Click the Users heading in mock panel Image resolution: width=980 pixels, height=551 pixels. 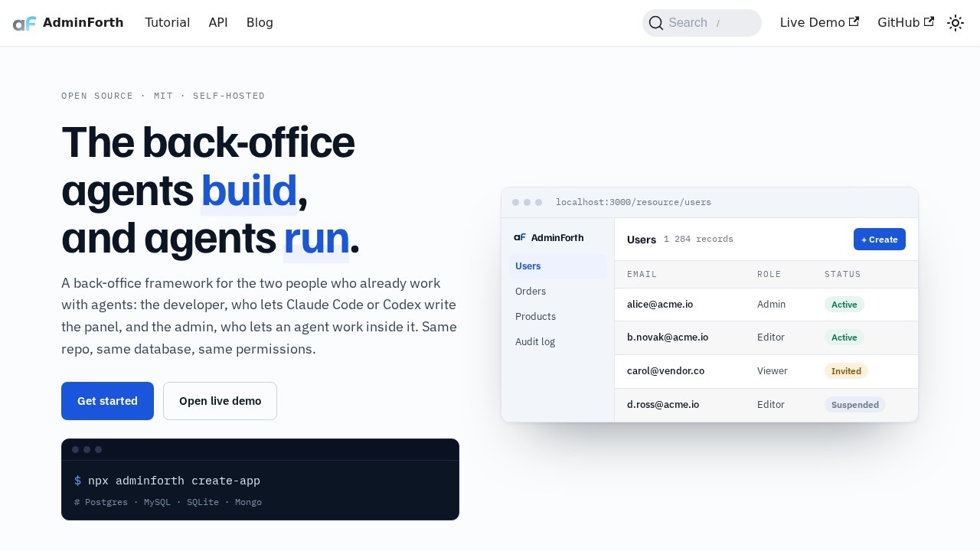tap(642, 240)
